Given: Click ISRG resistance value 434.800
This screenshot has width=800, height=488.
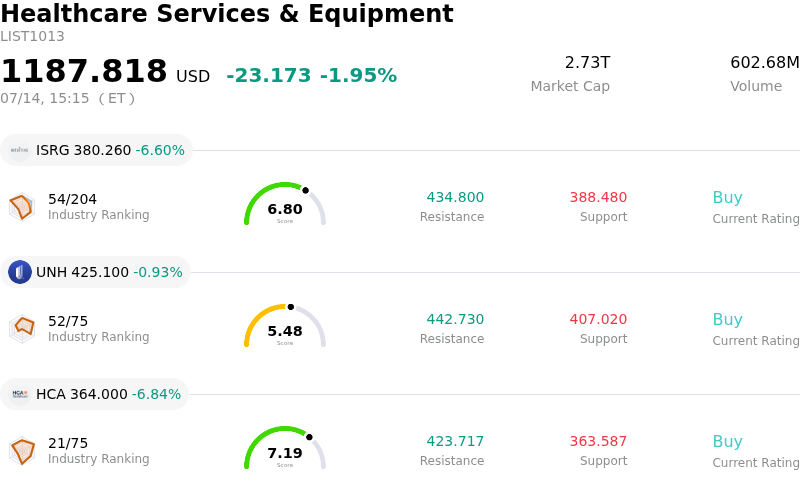Looking at the screenshot, I should [455, 197].
